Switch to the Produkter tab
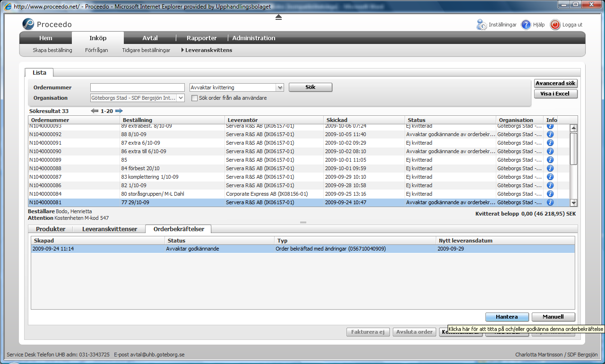The height and width of the screenshot is (364, 605). 51,229
